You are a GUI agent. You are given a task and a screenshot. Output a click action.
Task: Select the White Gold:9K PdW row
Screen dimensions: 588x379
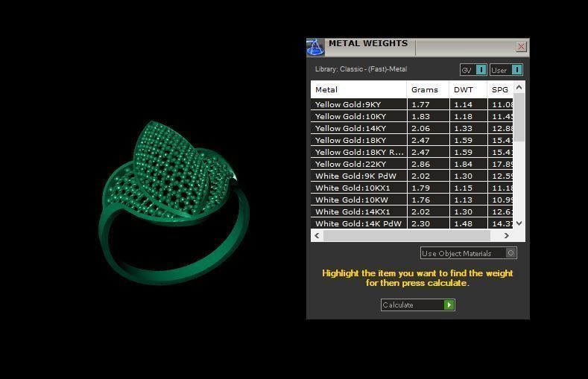click(412, 176)
